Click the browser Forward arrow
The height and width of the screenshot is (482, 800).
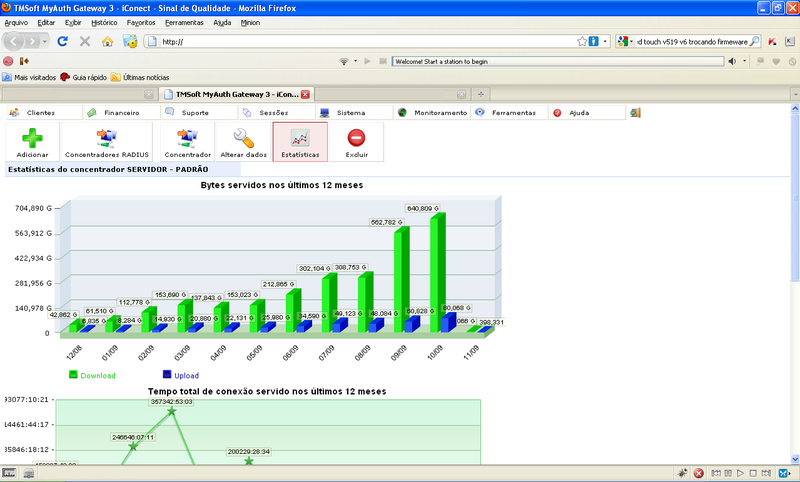(x=32, y=41)
